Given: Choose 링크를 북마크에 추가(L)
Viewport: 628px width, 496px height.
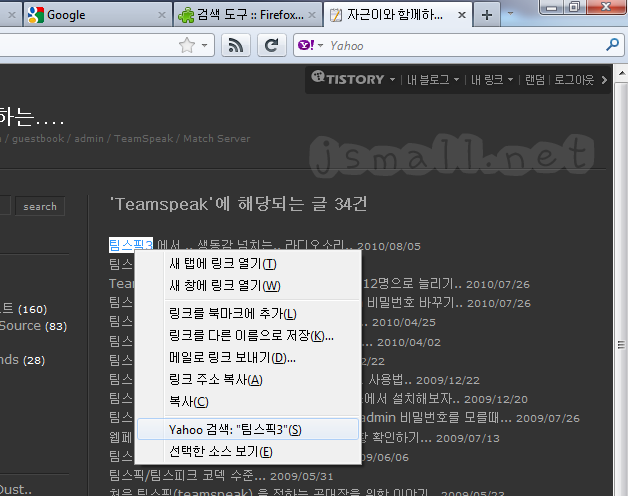Looking at the screenshot, I should tap(248, 313).
